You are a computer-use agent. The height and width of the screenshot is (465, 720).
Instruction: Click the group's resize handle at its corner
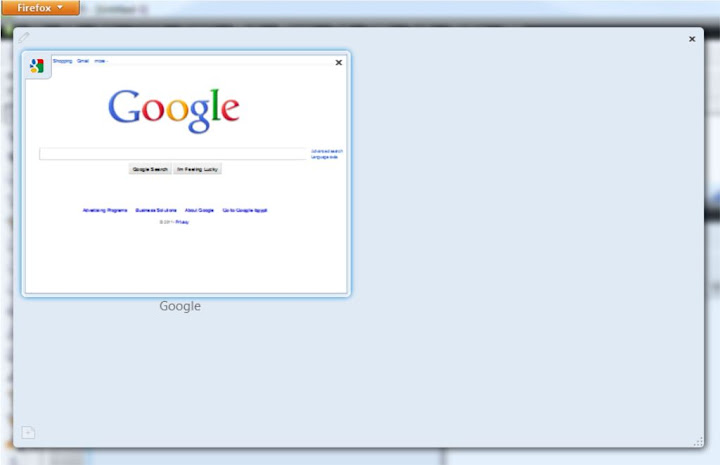698,442
